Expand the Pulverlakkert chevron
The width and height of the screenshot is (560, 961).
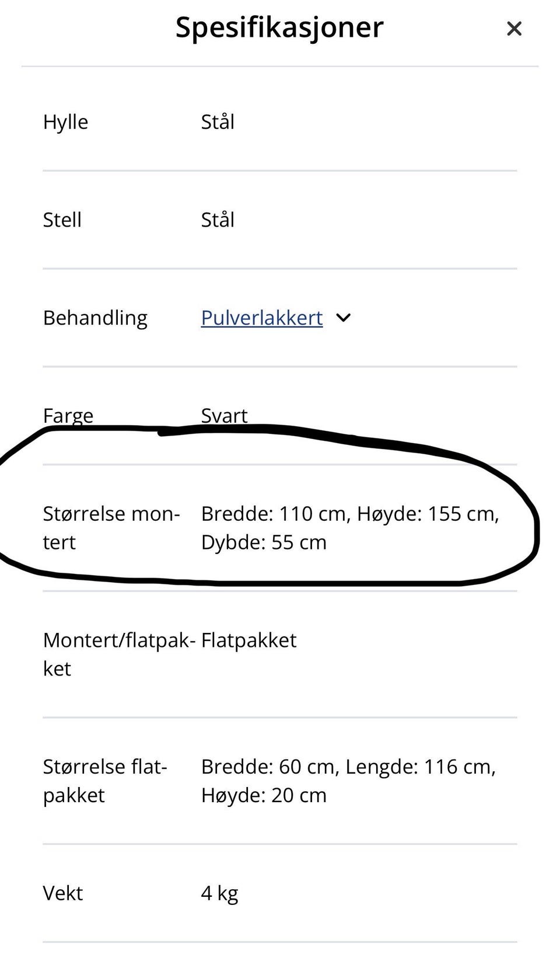coord(344,318)
